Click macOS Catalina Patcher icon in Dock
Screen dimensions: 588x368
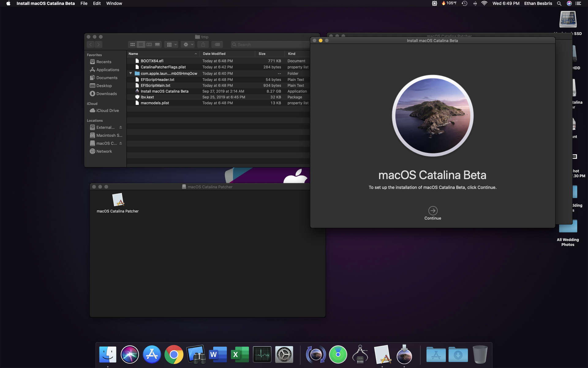click(382, 355)
